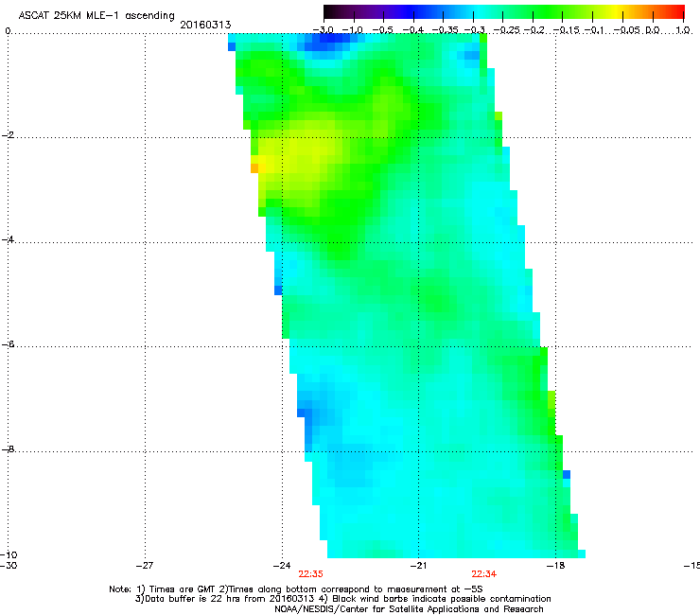
Task: Click the longitude axis label -30
Action: pos(9,566)
